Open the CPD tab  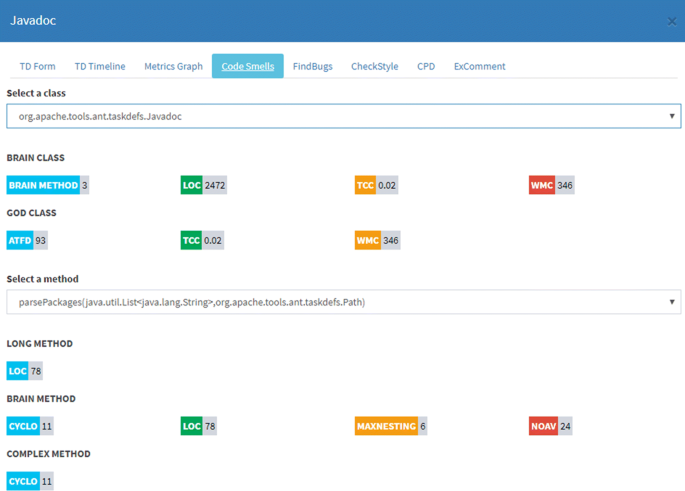click(426, 67)
